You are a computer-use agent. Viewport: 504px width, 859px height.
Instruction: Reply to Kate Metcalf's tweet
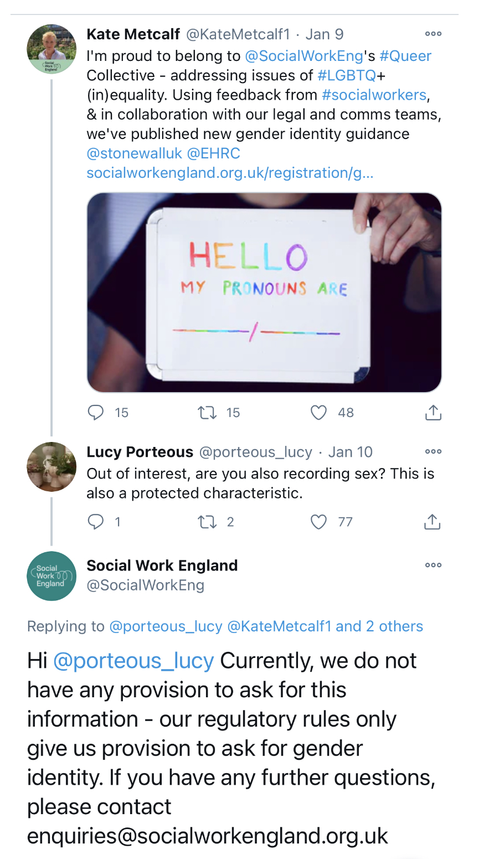click(x=96, y=413)
